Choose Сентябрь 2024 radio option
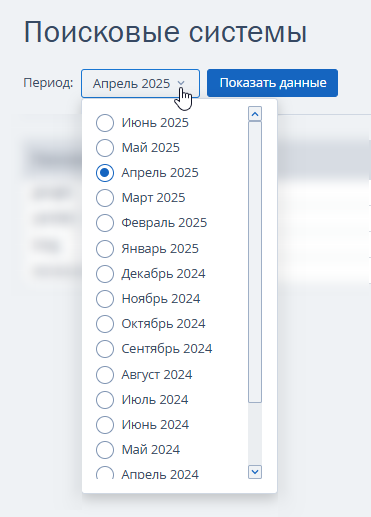 [x=105, y=349]
